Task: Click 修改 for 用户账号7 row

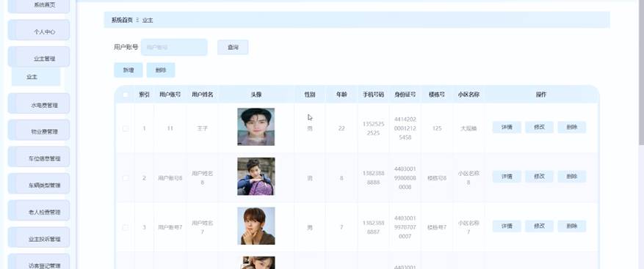Action: (539, 226)
